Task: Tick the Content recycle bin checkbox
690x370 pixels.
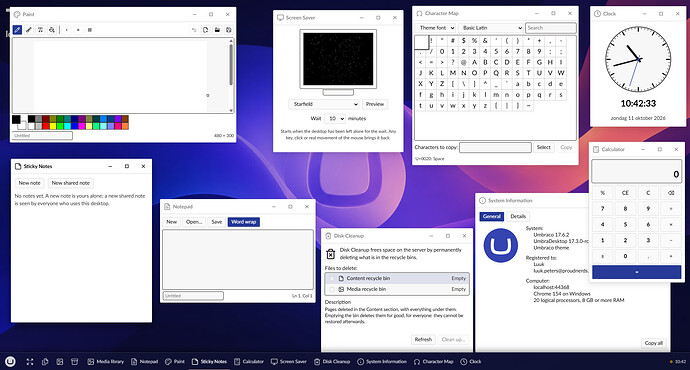Action: tap(332, 278)
